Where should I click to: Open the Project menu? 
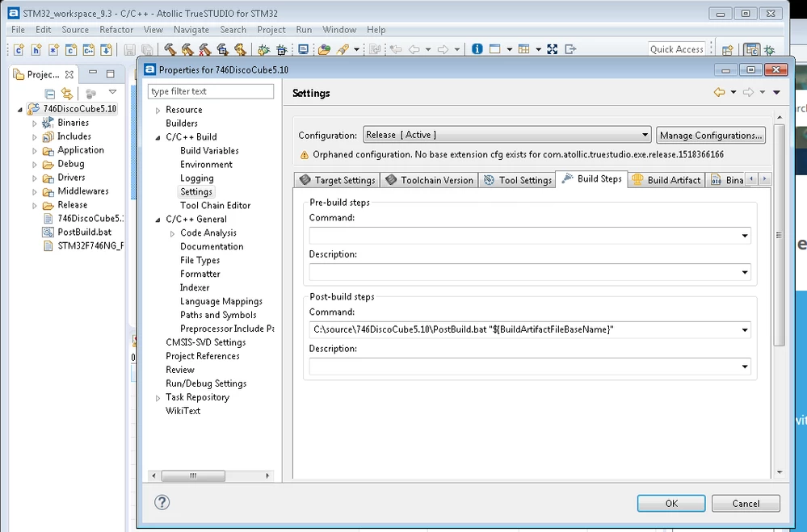(x=271, y=30)
